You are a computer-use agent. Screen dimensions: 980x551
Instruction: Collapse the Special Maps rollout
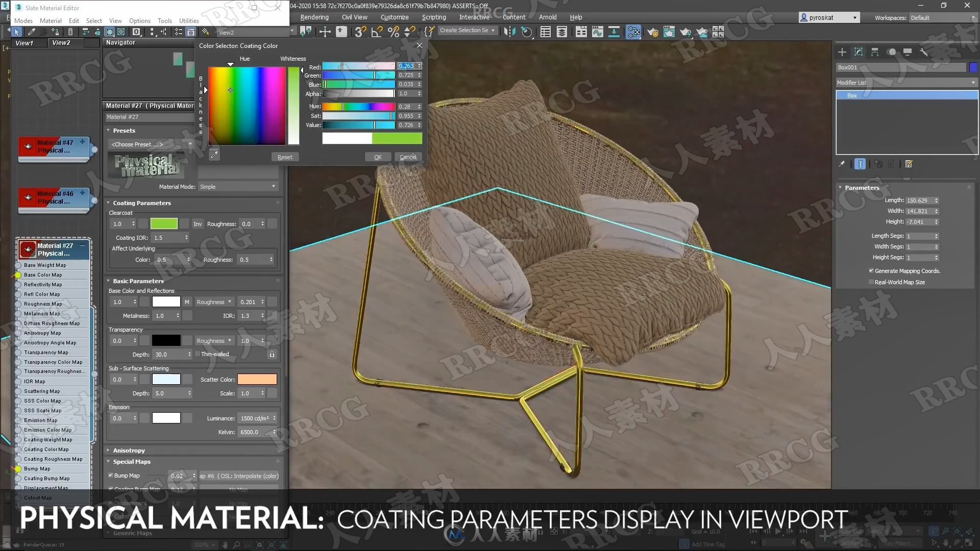[x=131, y=462]
